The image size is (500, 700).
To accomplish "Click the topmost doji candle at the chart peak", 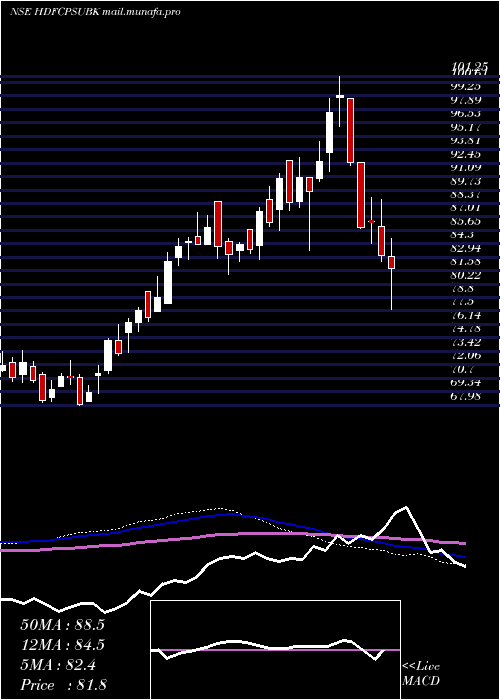I will 340,96.
